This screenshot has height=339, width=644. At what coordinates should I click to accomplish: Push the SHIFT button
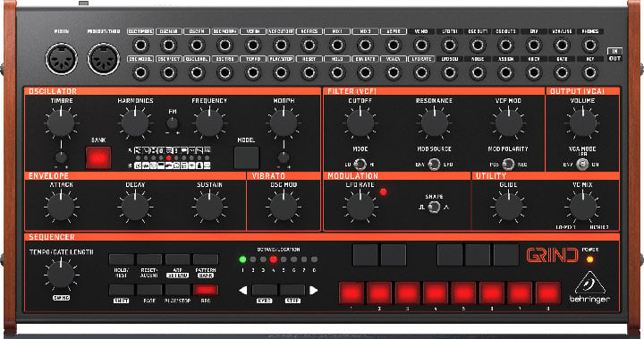coord(121,290)
